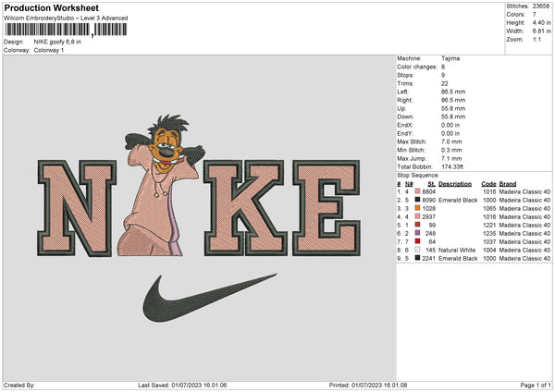The image size is (555, 392).
Task: Click the "Code" column header
Action: (x=488, y=184)
